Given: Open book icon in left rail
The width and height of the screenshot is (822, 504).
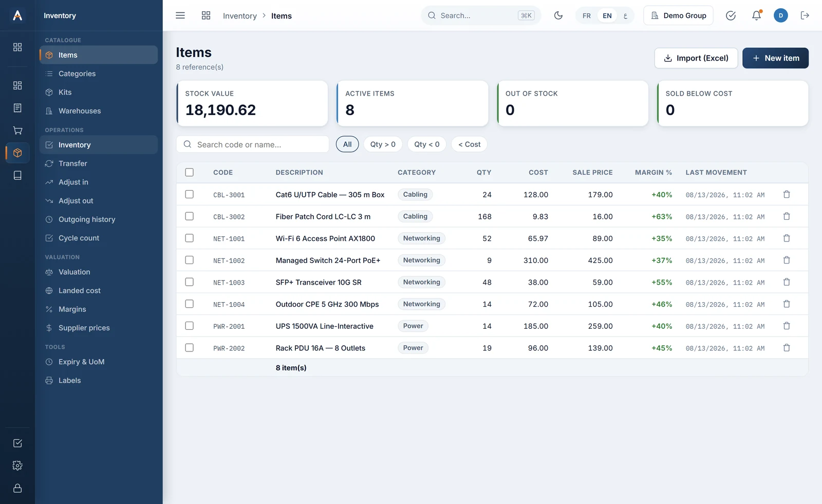Looking at the screenshot, I should tap(17, 175).
